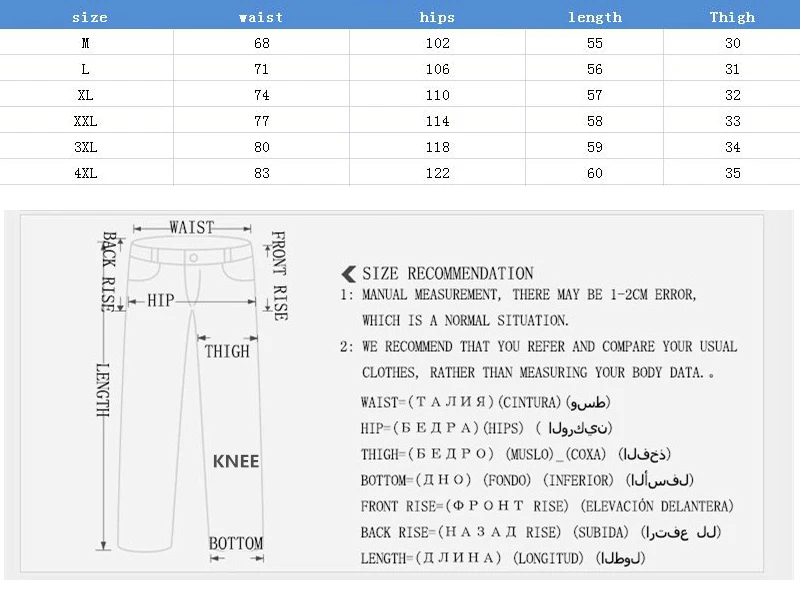Click thigh value 33
The image size is (800, 592).
pos(733,121)
